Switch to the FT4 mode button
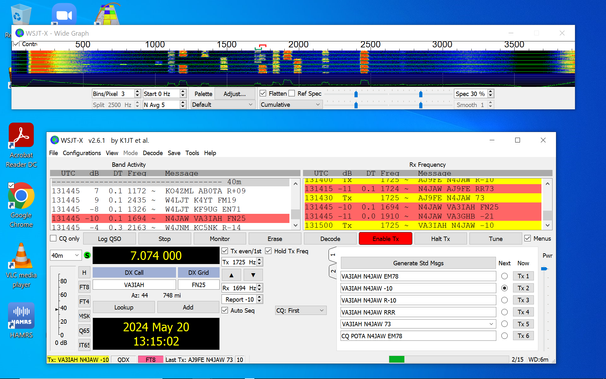Viewport: 606px width, 379px height. (84, 301)
